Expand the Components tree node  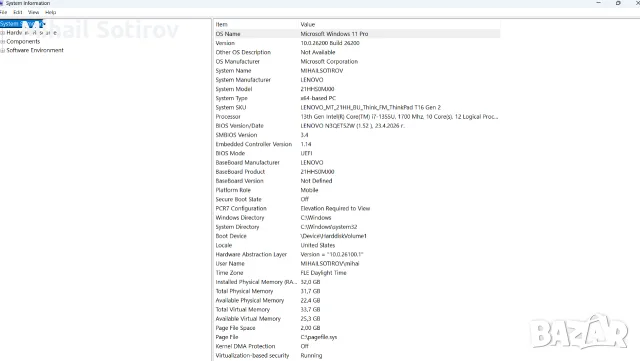2,42
